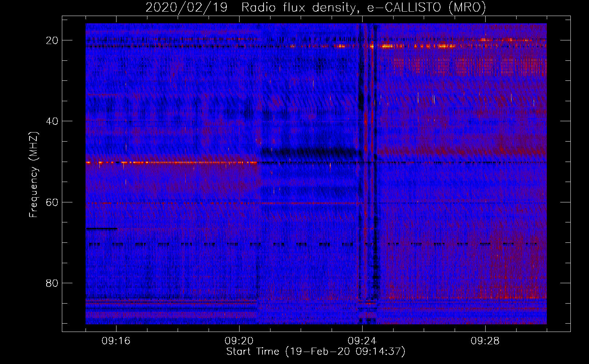Image resolution: width=589 pixels, height=364 pixels.
Task: Click the plot title '2020/02/19 Radio flux density'
Action: tap(316, 8)
